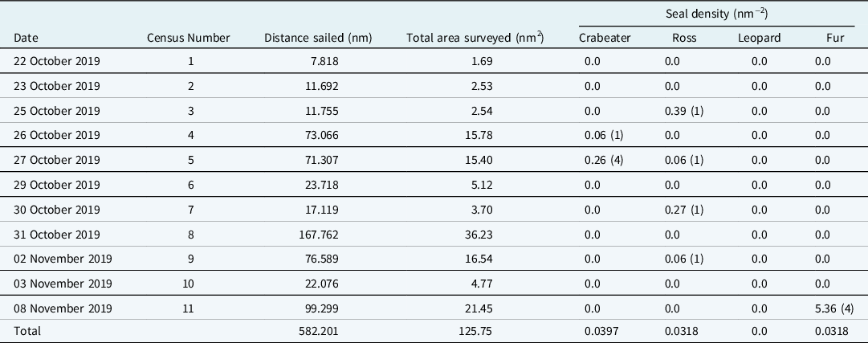The height and width of the screenshot is (343, 868).
Task: Select the 22 October 2019 date cell
Action: [56, 61]
